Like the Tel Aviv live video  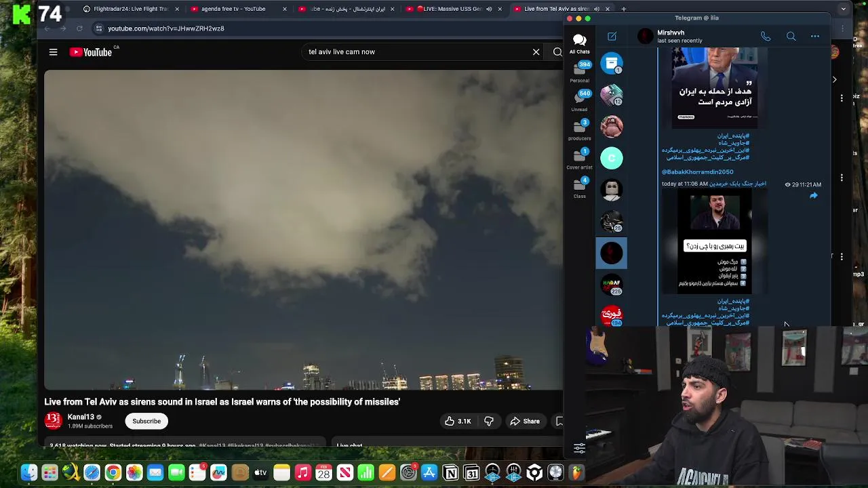click(458, 421)
